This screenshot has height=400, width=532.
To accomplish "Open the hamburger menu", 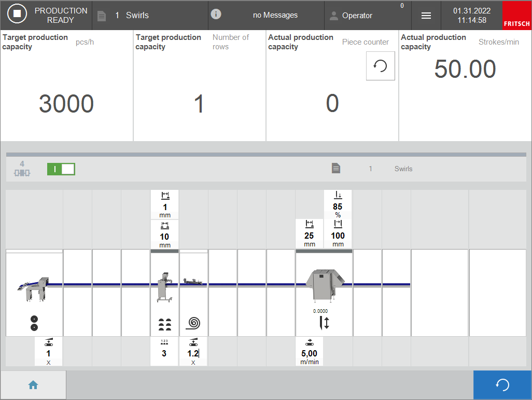I will click(x=426, y=16).
